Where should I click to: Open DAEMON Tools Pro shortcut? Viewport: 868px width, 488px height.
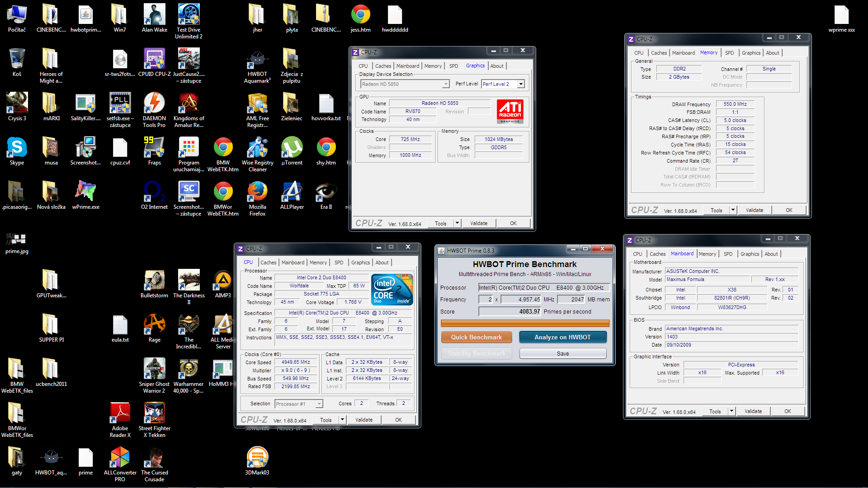(154, 110)
